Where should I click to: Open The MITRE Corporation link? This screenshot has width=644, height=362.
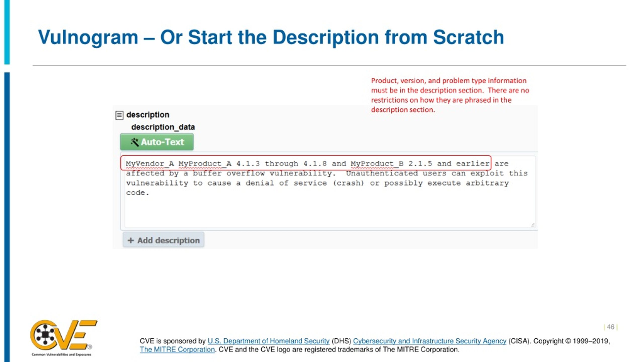pyautogui.click(x=177, y=349)
